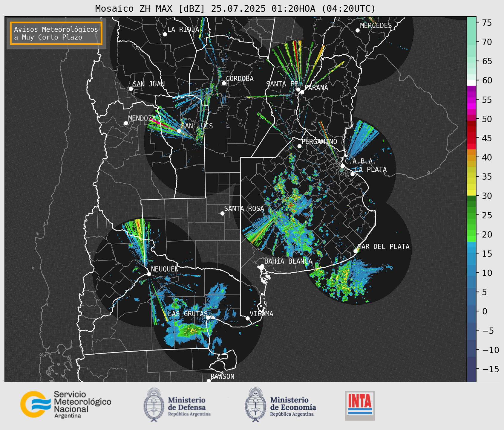
Task: Click the Córdoba city marker dot
Action: [224, 83]
